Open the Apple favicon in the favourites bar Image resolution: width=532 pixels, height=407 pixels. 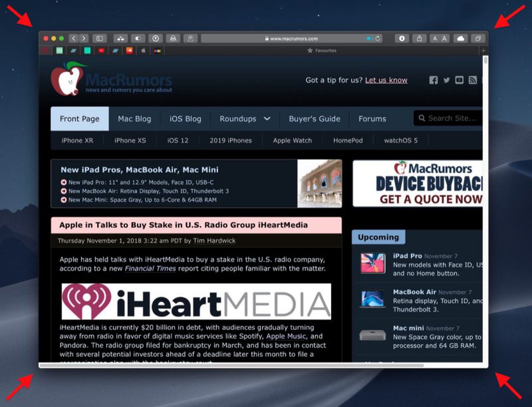(143, 51)
